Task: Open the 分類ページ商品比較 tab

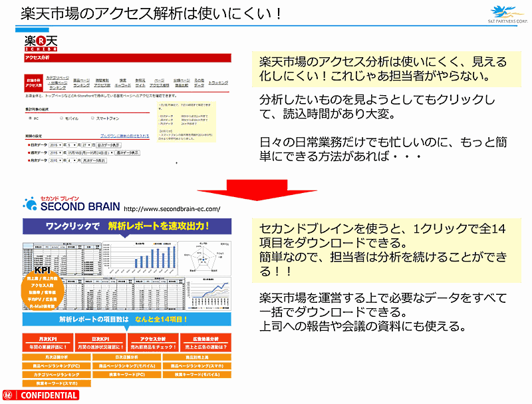Action: 182,83
